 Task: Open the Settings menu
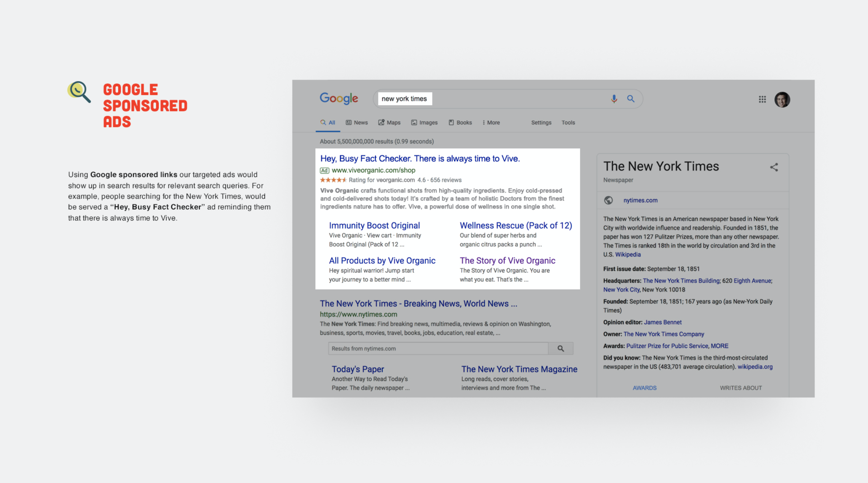coord(541,123)
